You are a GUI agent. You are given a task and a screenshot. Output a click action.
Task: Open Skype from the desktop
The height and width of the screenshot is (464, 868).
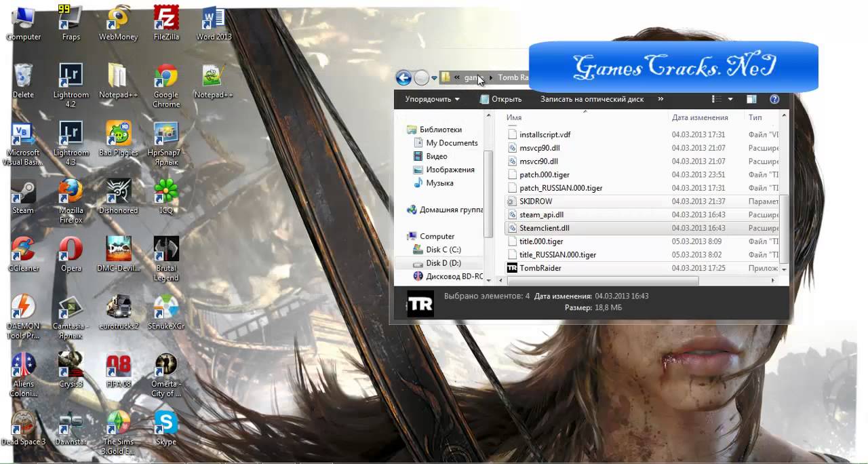(166, 428)
